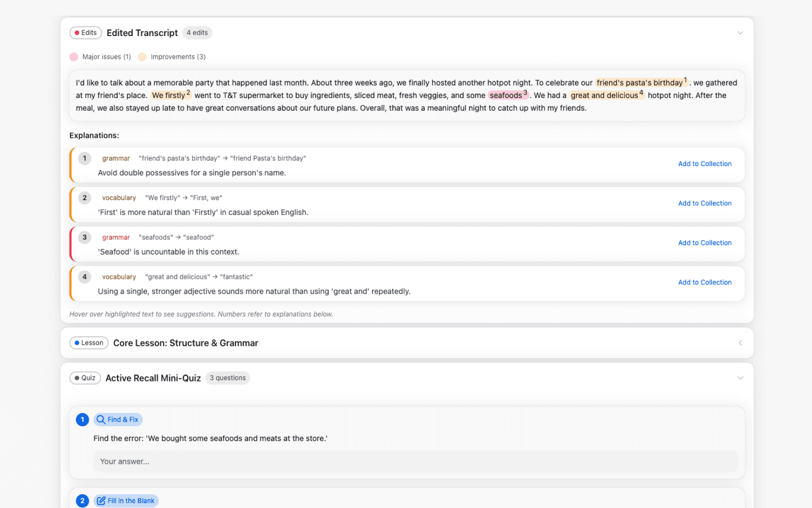Click the "Find the error" question text
The height and width of the screenshot is (508, 812).
[x=211, y=438]
